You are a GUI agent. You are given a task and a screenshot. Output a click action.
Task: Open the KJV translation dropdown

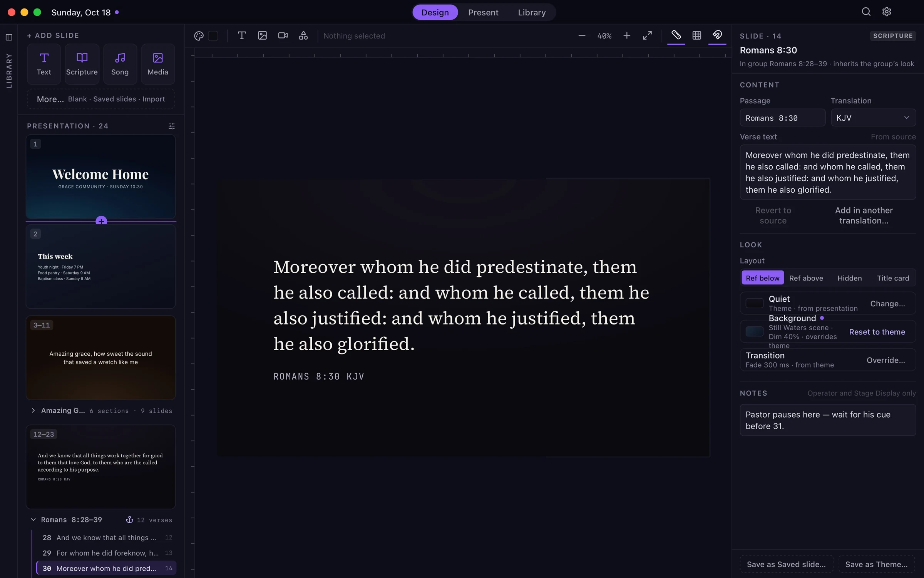pos(873,118)
